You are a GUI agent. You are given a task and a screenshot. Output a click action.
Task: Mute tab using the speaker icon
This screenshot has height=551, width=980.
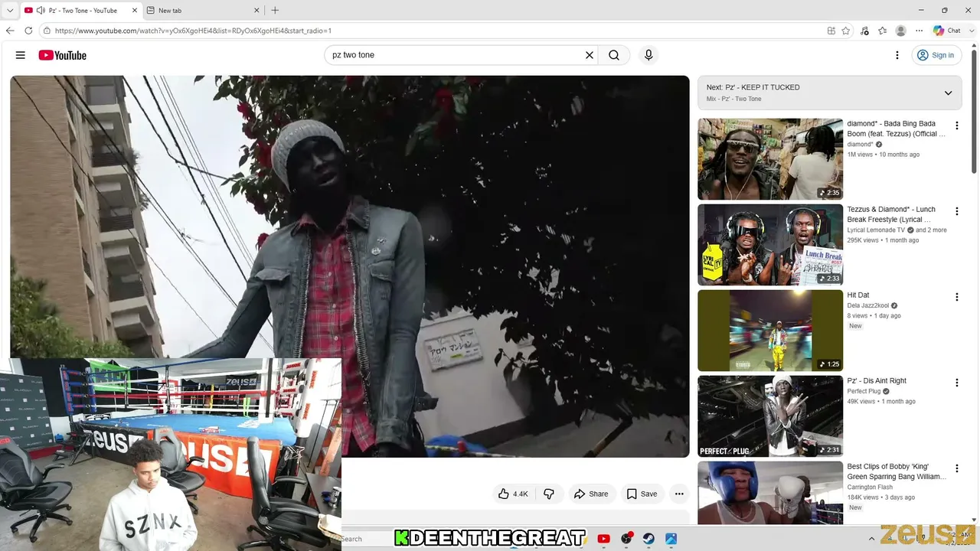[x=40, y=10]
